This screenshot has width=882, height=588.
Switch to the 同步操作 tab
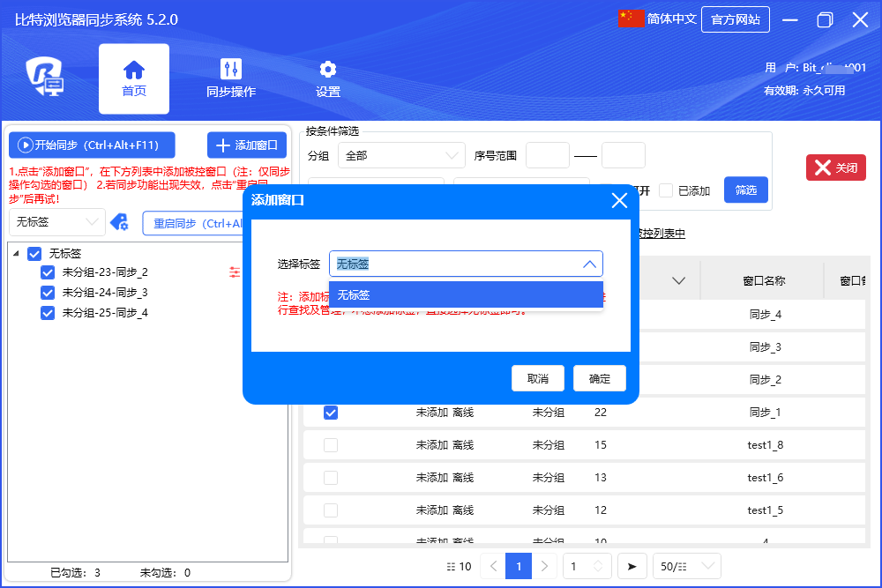pos(231,71)
